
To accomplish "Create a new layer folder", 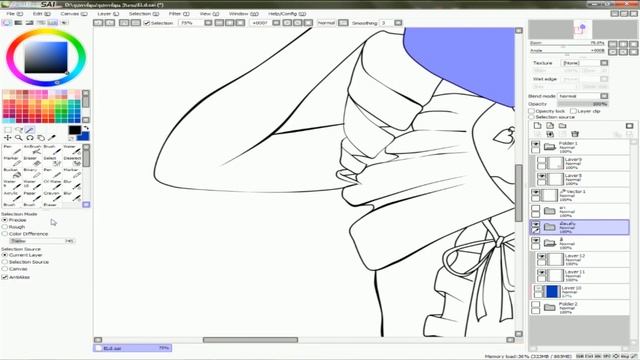I will 563,126.
